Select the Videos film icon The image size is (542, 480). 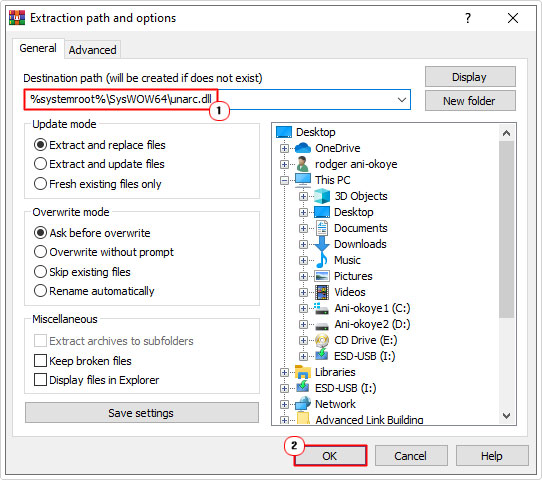(322, 292)
